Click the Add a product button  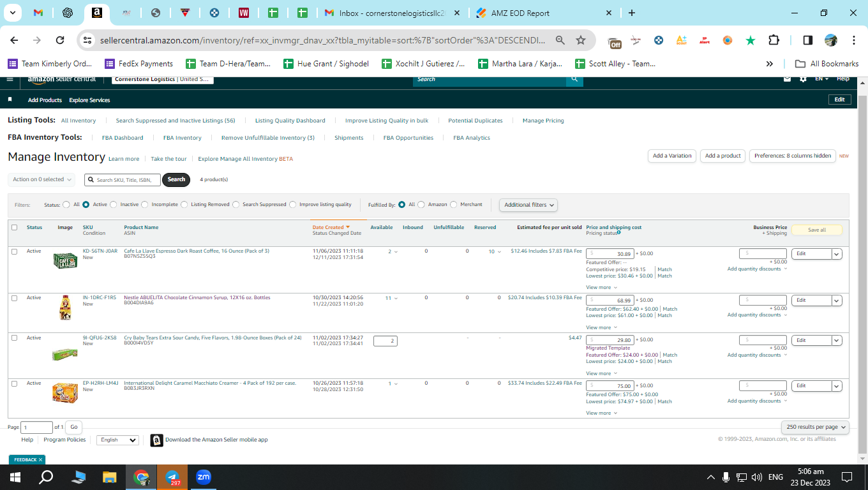723,156
